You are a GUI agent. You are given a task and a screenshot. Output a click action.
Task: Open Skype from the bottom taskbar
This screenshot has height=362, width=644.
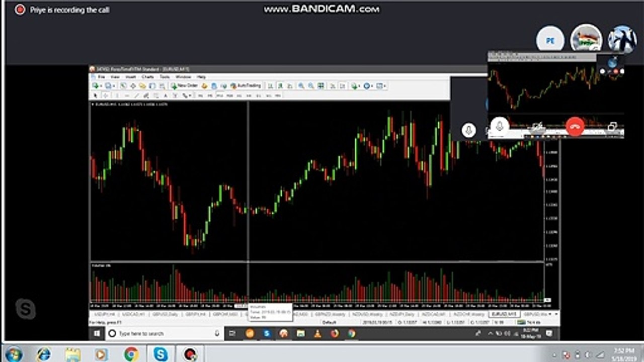[x=160, y=354]
